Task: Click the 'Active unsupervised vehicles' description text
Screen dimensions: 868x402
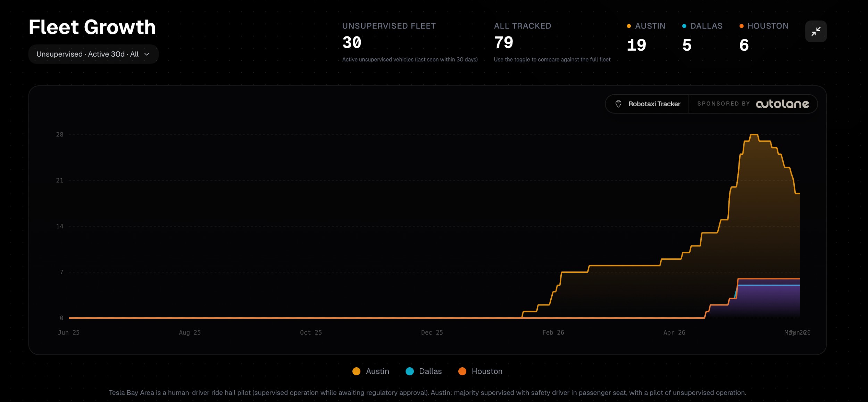Action: [410, 60]
